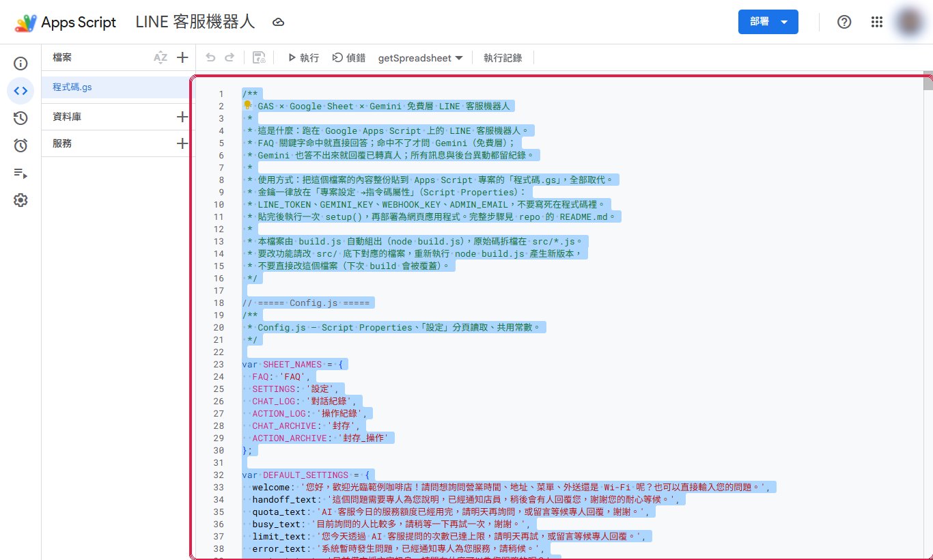Save the project with disk icon
The image size is (933, 560).
[x=259, y=58]
